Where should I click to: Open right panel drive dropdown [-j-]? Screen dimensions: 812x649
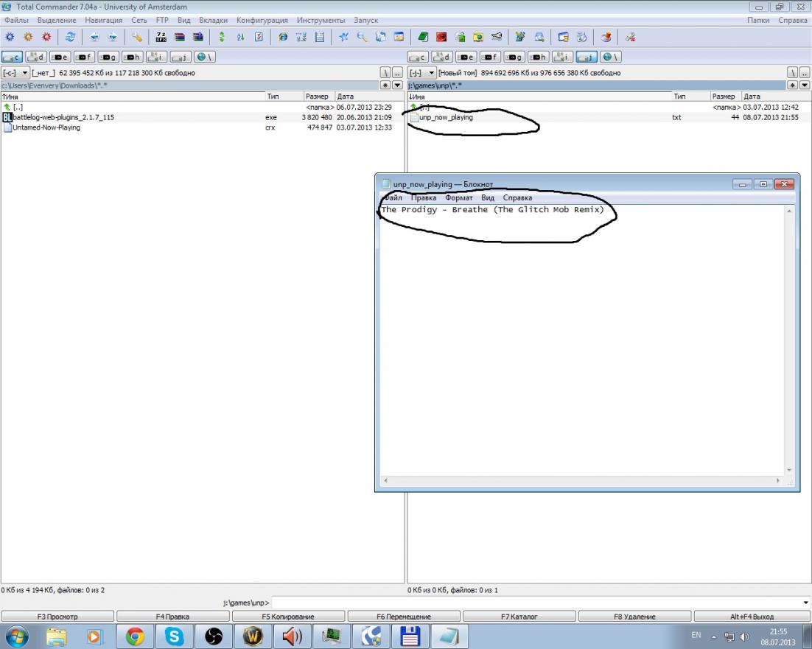click(421, 73)
